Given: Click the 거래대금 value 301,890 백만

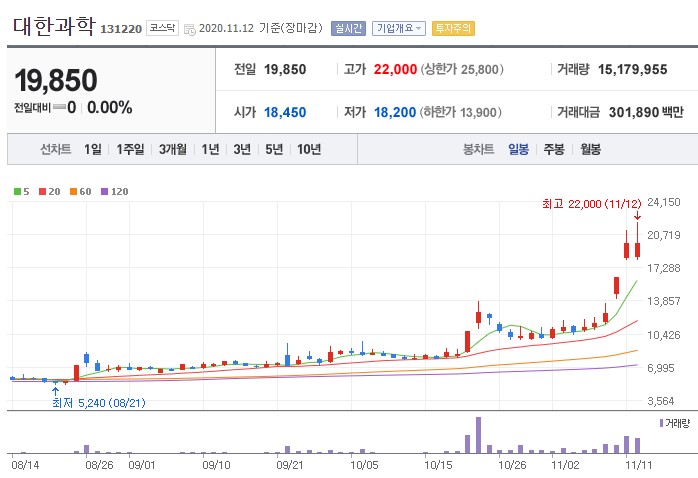Looking at the screenshot, I should (x=646, y=112).
